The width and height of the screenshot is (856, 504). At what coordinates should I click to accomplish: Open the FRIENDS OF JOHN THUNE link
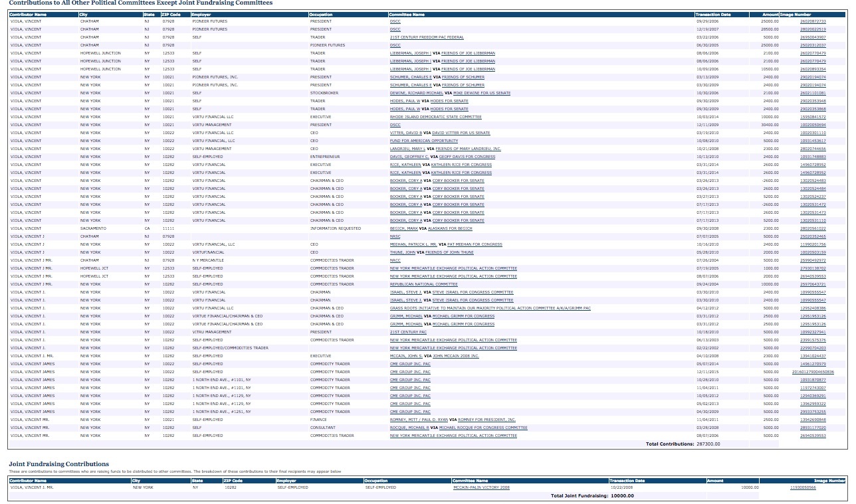point(449,252)
